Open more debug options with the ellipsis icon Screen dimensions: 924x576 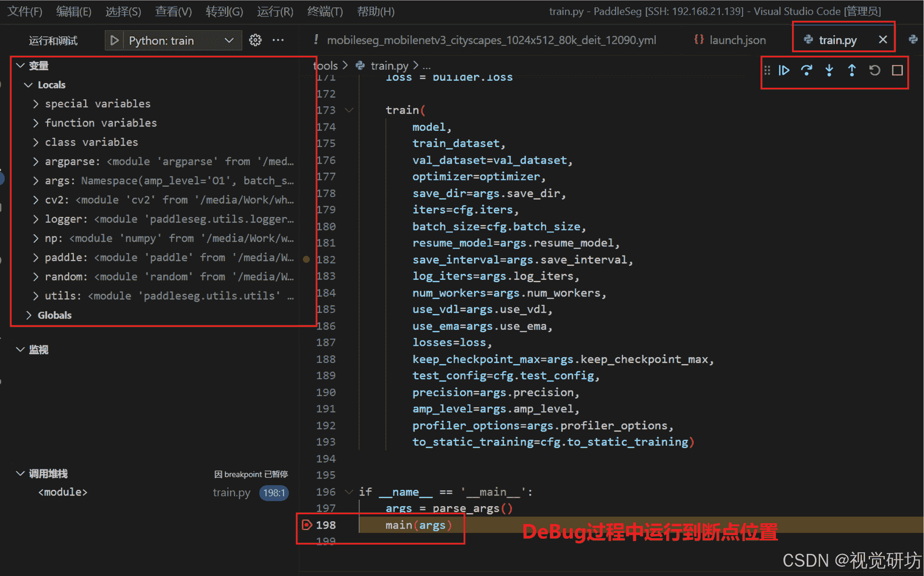278,40
